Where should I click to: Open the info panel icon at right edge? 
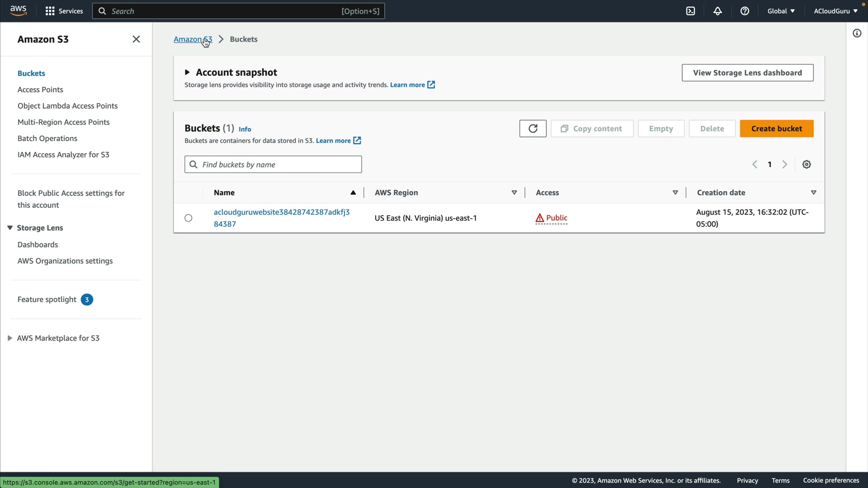[x=857, y=33]
